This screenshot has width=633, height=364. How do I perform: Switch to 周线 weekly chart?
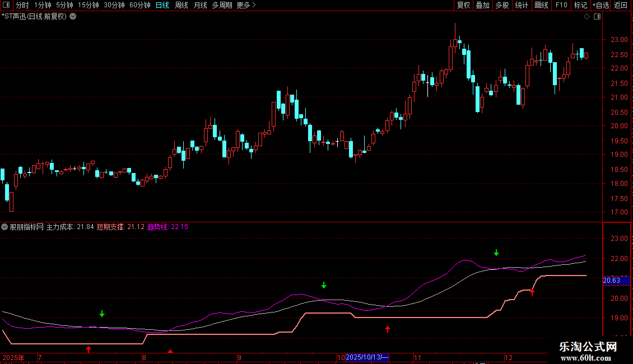click(181, 5)
